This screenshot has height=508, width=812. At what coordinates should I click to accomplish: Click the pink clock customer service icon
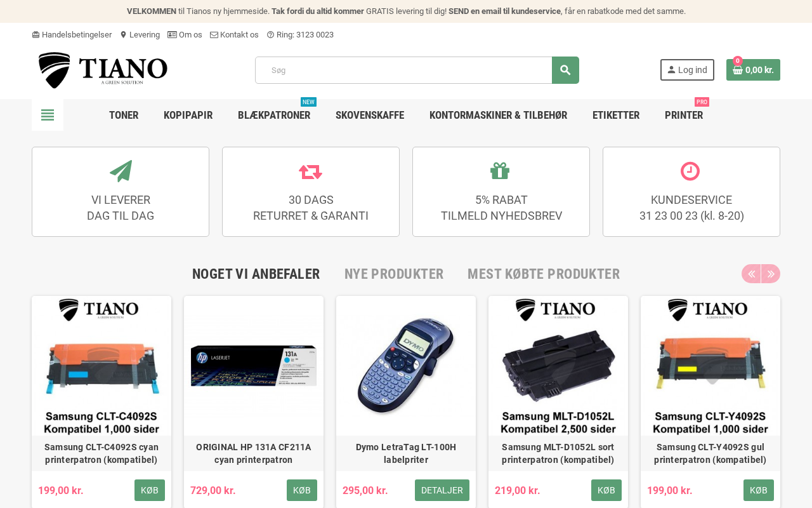[690, 171]
